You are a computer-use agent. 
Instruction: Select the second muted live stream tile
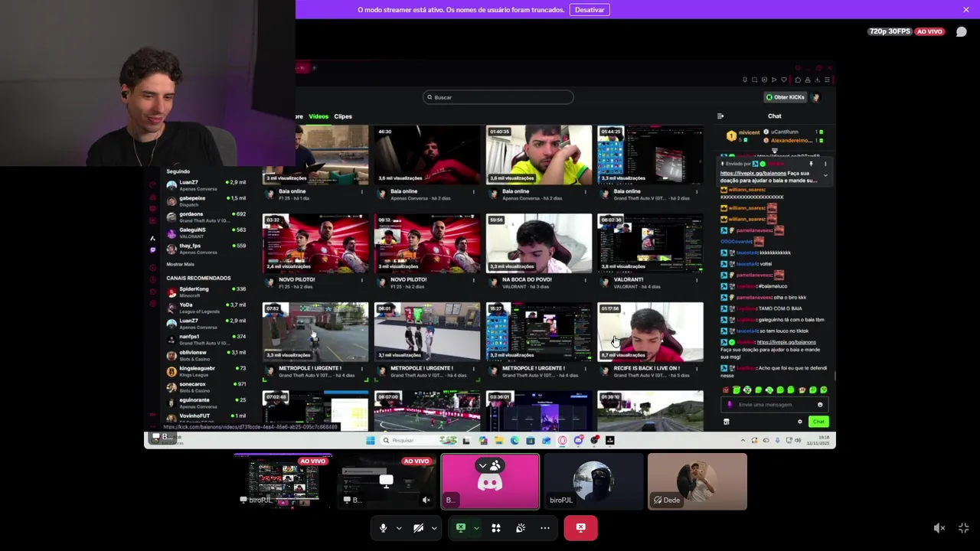pos(387,481)
